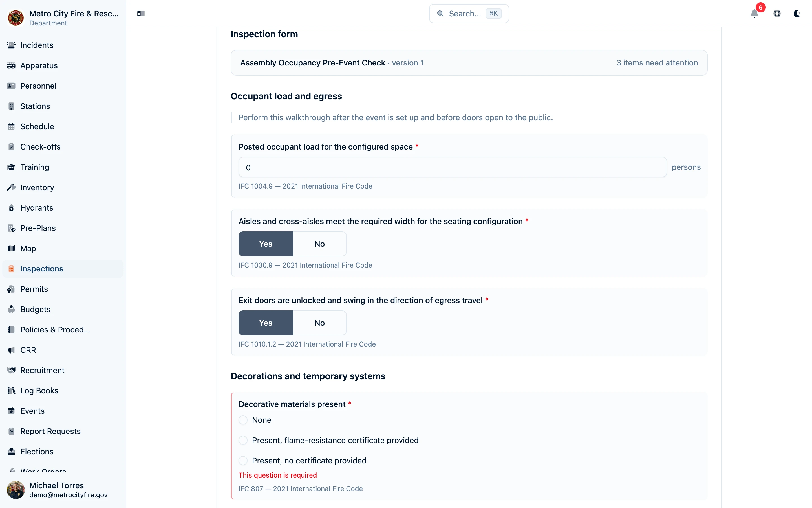This screenshot has height=508, width=812.
Task: Open Michael Torres user profile menu
Action: [63, 490]
